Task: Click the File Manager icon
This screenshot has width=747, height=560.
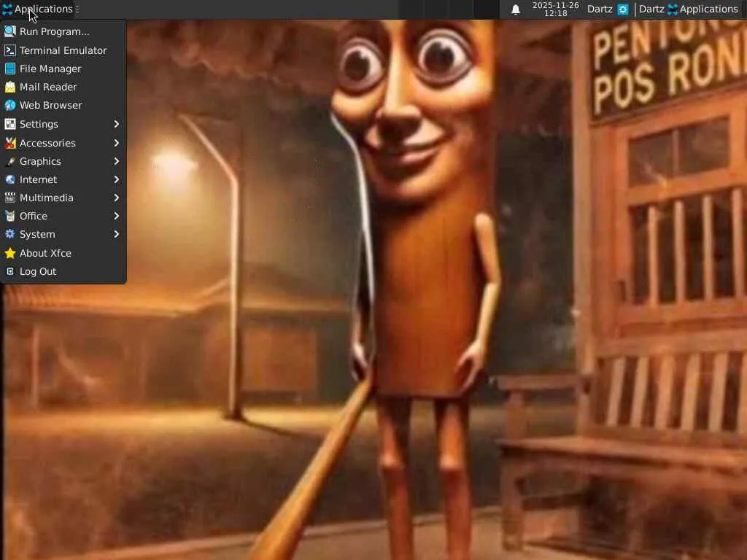Action: click(x=10, y=69)
